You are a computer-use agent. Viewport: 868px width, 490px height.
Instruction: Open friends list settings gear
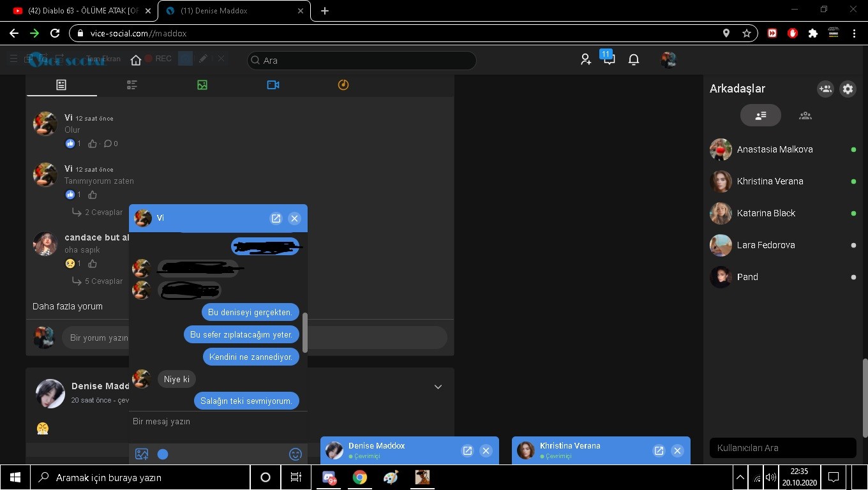(x=848, y=89)
